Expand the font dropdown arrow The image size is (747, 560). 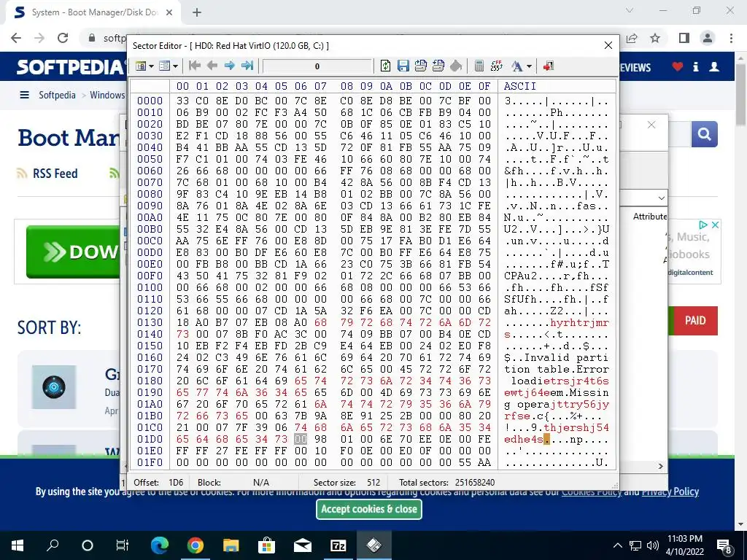(x=529, y=66)
